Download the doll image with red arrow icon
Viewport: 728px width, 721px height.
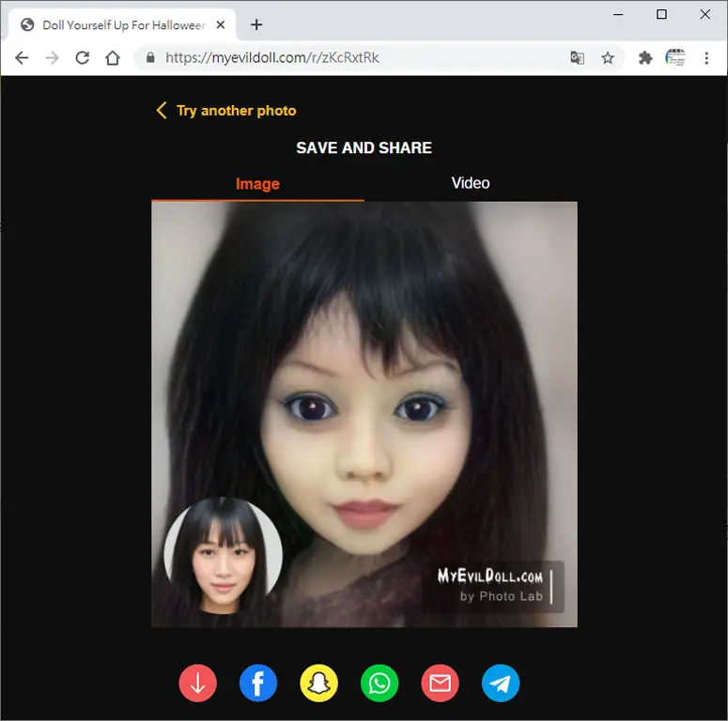pos(197,683)
